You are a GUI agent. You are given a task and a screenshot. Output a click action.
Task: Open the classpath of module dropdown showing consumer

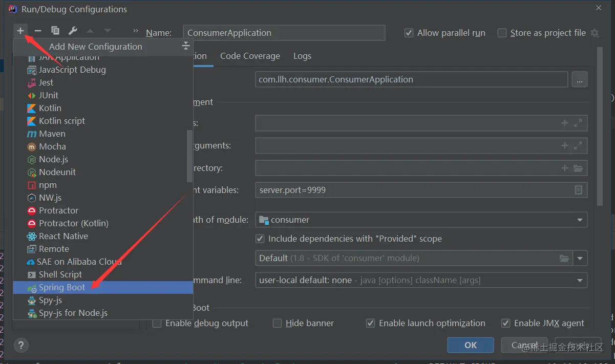pyautogui.click(x=421, y=220)
